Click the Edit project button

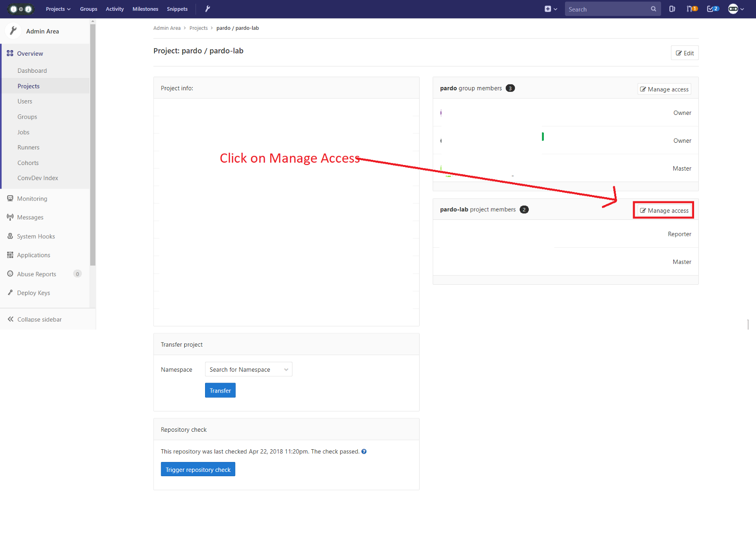click(x=685, y=53)
